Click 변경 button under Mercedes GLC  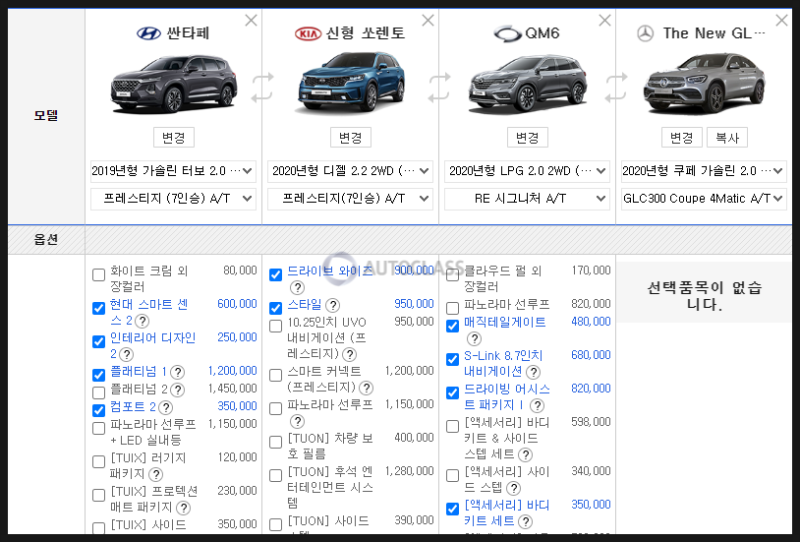(682, 138)
